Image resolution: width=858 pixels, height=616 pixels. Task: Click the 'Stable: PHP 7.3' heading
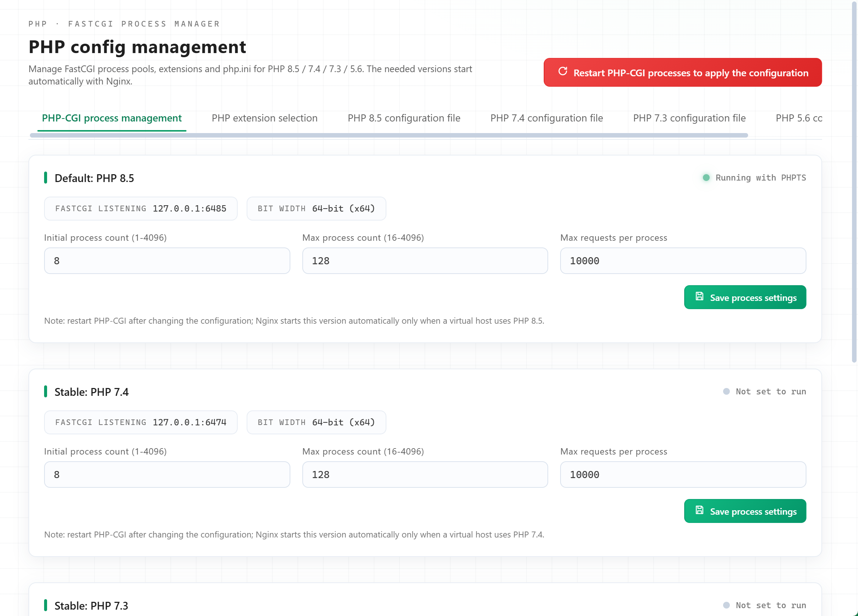(x=91, y=606)
